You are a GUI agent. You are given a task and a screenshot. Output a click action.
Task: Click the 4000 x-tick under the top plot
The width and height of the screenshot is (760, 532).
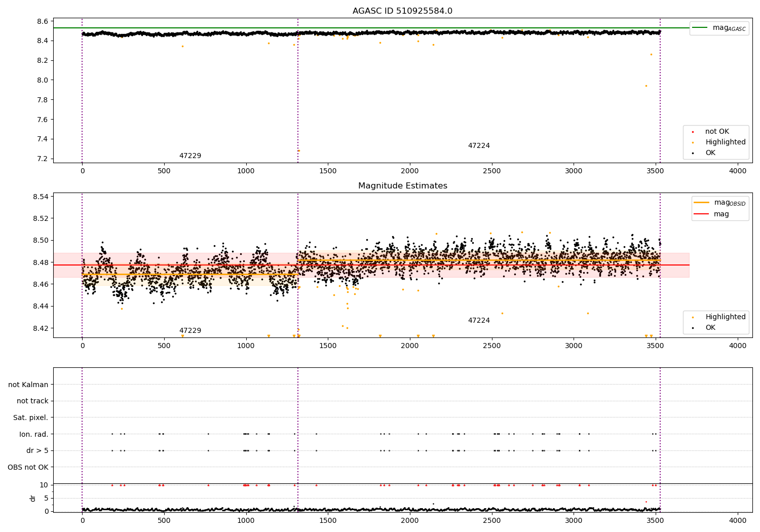pos(738,171)
